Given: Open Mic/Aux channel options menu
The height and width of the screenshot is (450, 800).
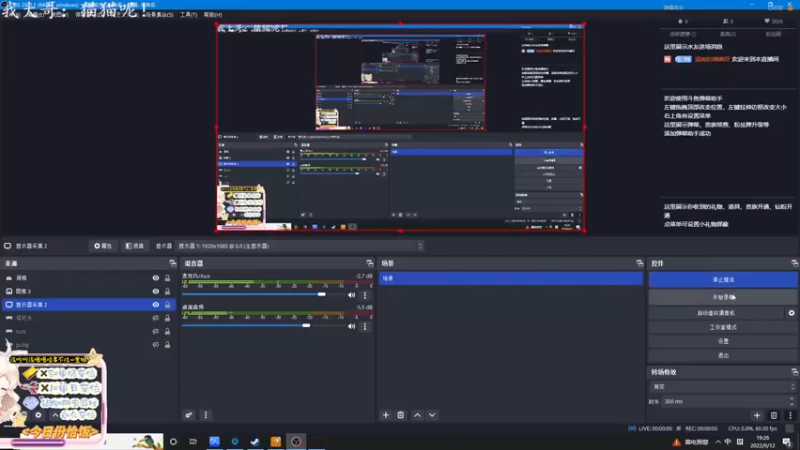Looking at the screenshot, I should pyautogui.click(x=365, y=295).
